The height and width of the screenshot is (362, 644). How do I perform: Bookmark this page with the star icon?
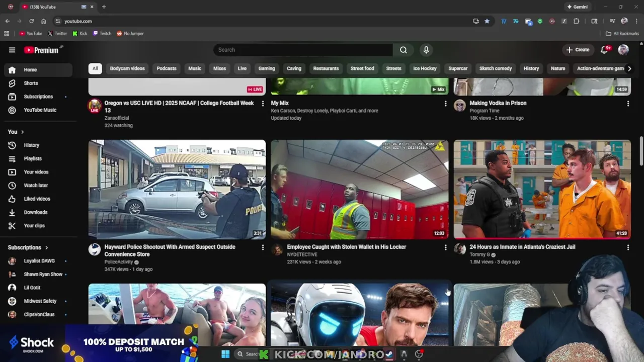point(487,21)
